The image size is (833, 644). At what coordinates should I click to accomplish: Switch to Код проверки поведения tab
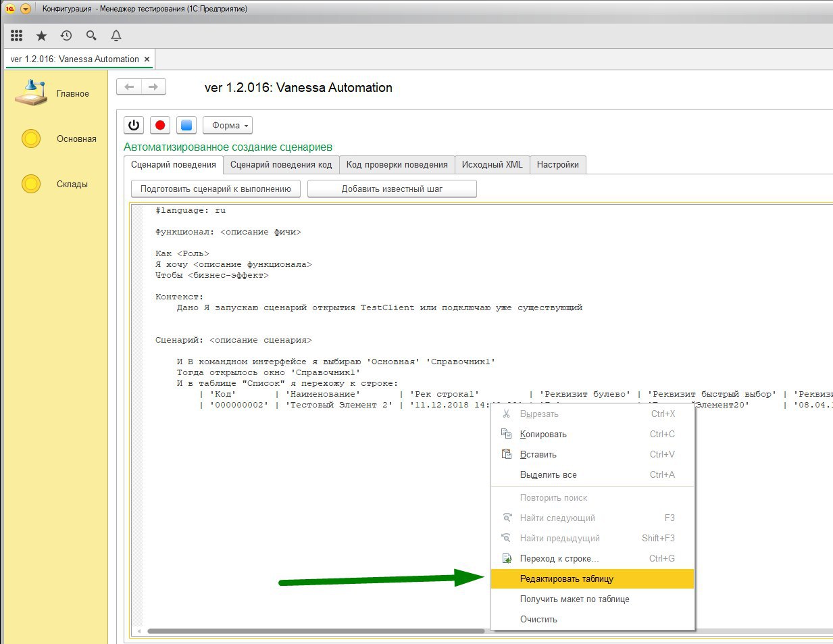tap(397, 164)
